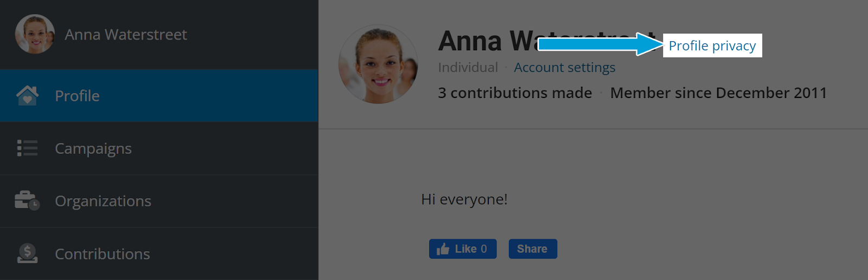Navigate to Contributions in the sidebar

103,253
